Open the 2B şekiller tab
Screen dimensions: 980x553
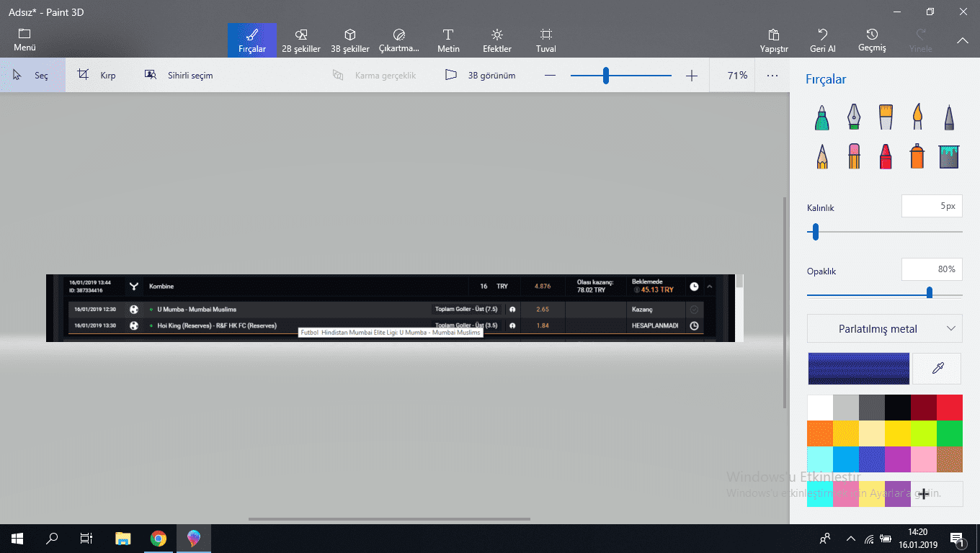301,40
